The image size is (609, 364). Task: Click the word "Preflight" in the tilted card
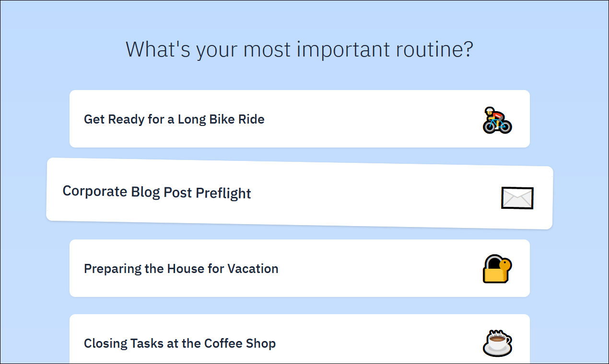[223, 193]
